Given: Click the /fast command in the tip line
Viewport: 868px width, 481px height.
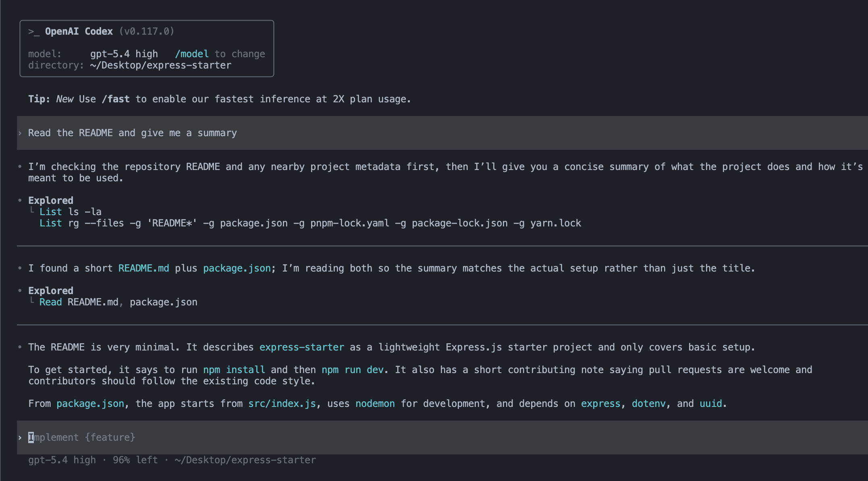Looking at the screenshot, I should point(118,99).
